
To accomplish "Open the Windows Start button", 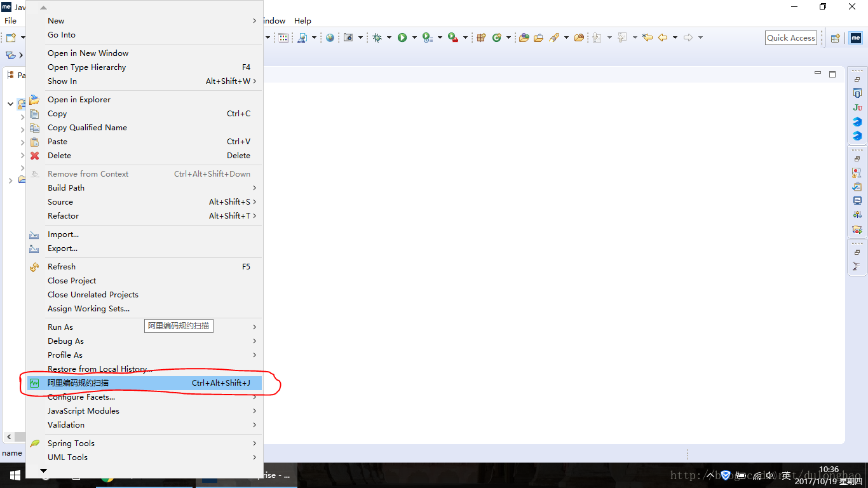I will coord(15,475).
